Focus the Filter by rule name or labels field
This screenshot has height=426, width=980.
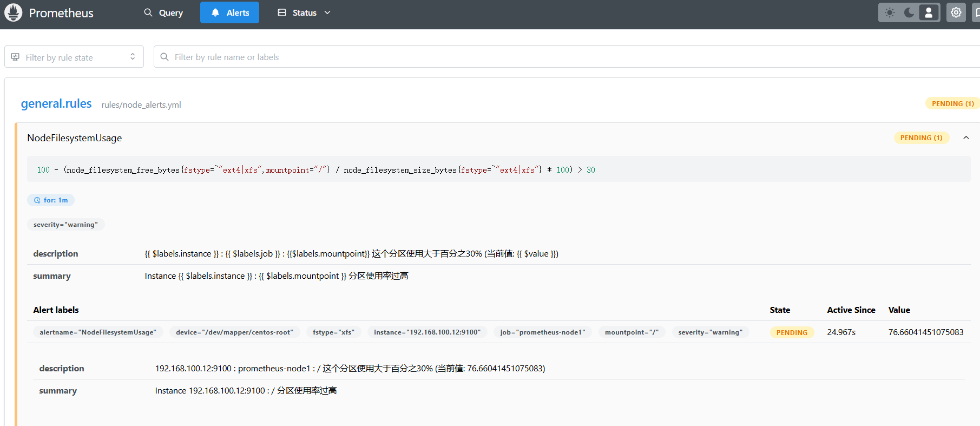coord(567,57)
